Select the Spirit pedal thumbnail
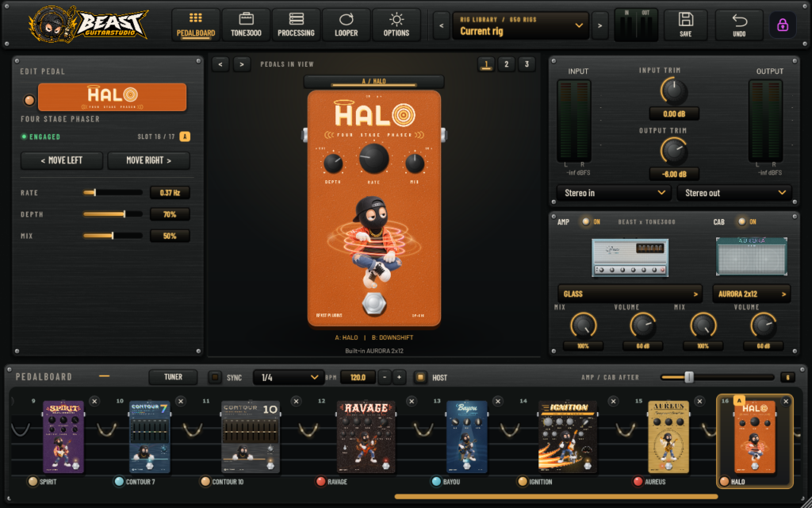Viewport: 812px width, 508px height. (63, 437)
